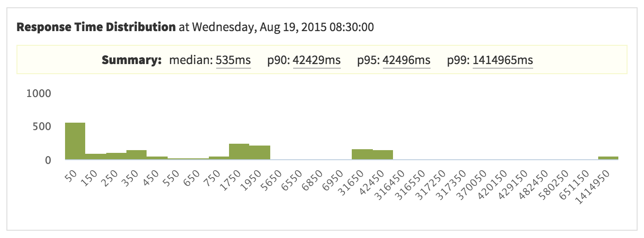The width and height of the screenshot is (644, 238).
Task: Click the histogram bar labeled 31650
Action: 362,154
